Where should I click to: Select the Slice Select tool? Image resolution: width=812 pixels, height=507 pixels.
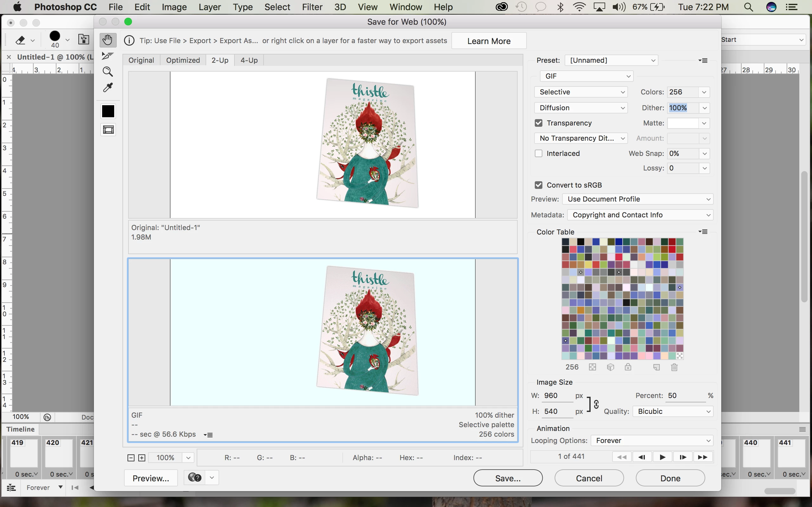coord(108,56)
